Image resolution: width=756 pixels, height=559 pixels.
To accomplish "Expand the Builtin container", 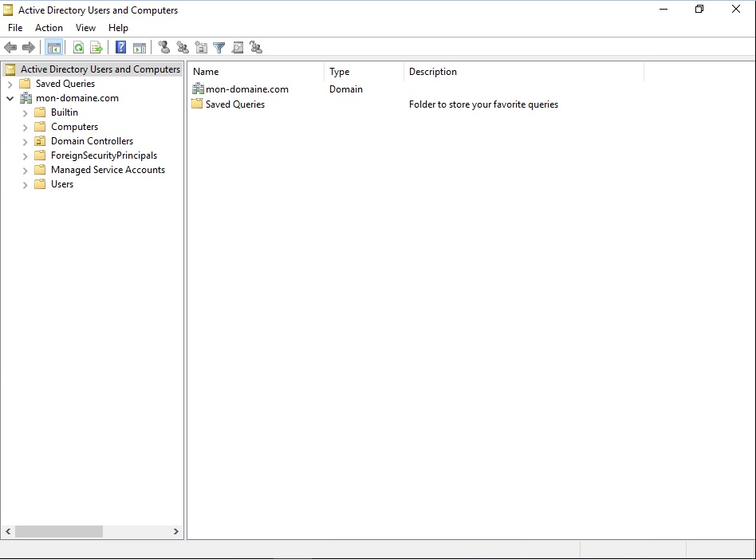I will pos(25,113).
